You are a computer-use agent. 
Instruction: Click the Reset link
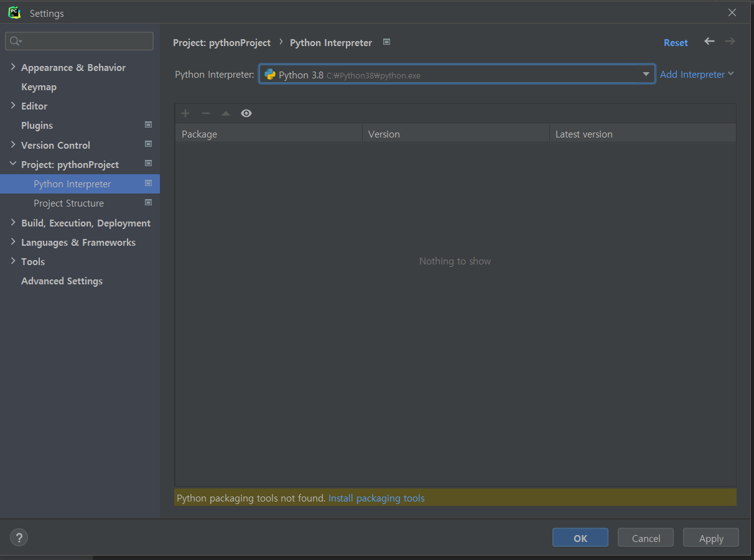click(x=676, y=43)
